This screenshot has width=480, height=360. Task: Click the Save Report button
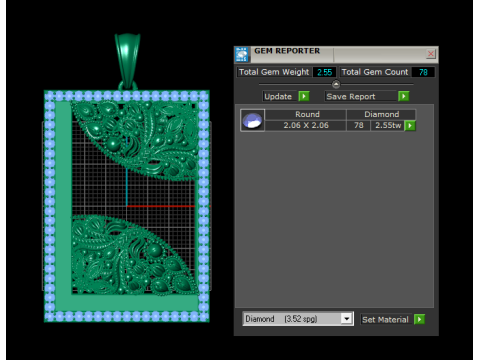point(361,96)
